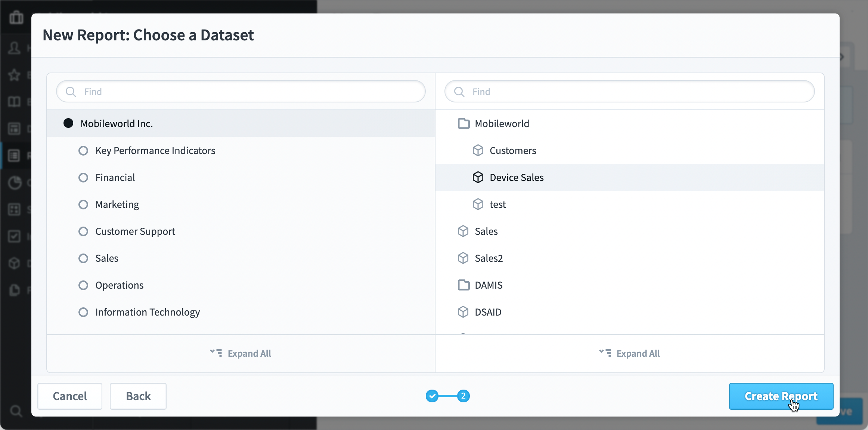The image size is (868, 430).
Task: Open the user profile sidebar icon
Action: click(x=15, y=48)
